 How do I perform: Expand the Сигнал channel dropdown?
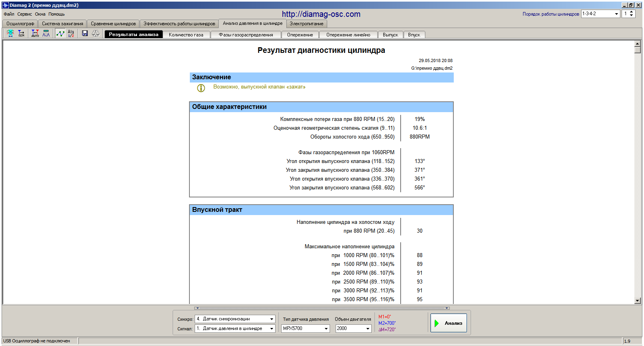(272, 328)
